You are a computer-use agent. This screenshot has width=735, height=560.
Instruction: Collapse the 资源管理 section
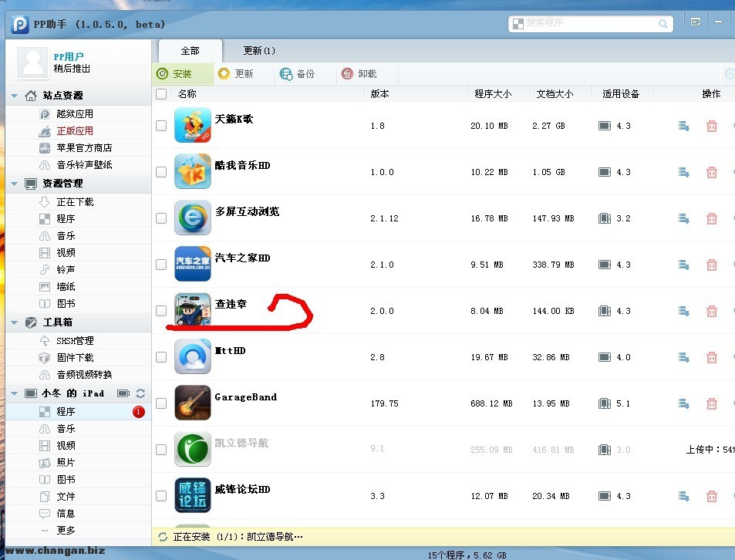click(x=14, y=184)
